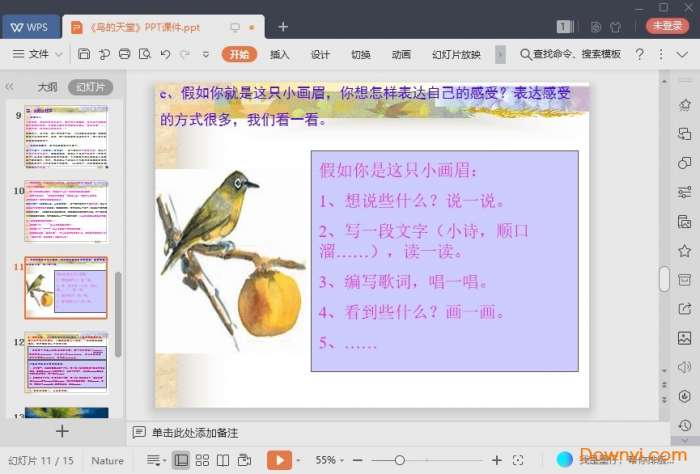Open the 幻灯片放映 tab
The image size is (700, 474).
click(x=456, y=54)
